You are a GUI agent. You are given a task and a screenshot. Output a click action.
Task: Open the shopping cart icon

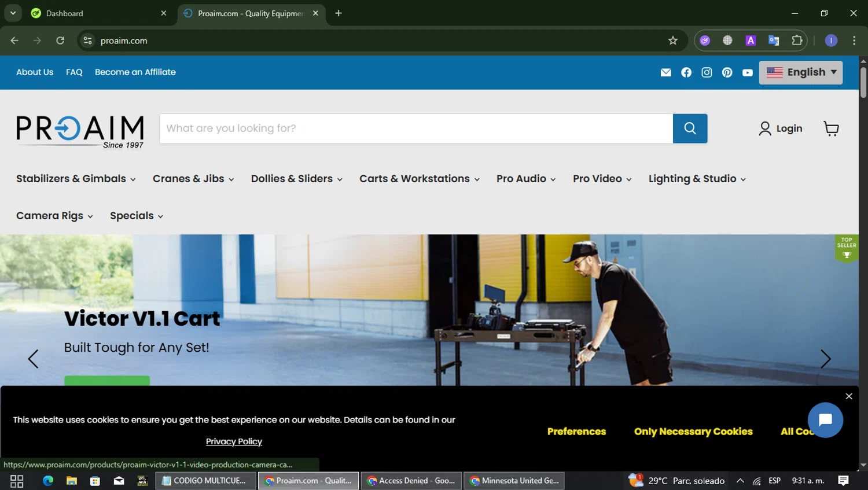click(x=832, y=128)
